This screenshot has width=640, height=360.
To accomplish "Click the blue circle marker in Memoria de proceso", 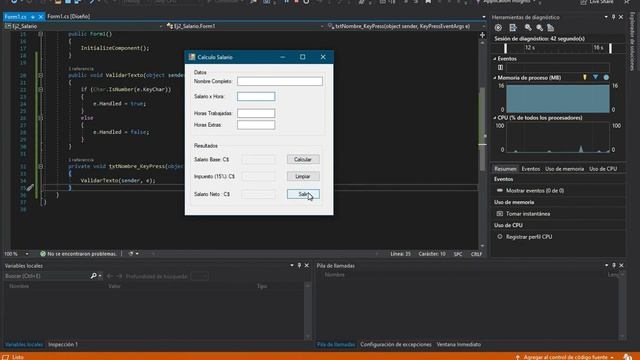I will [x=606, y=77].
